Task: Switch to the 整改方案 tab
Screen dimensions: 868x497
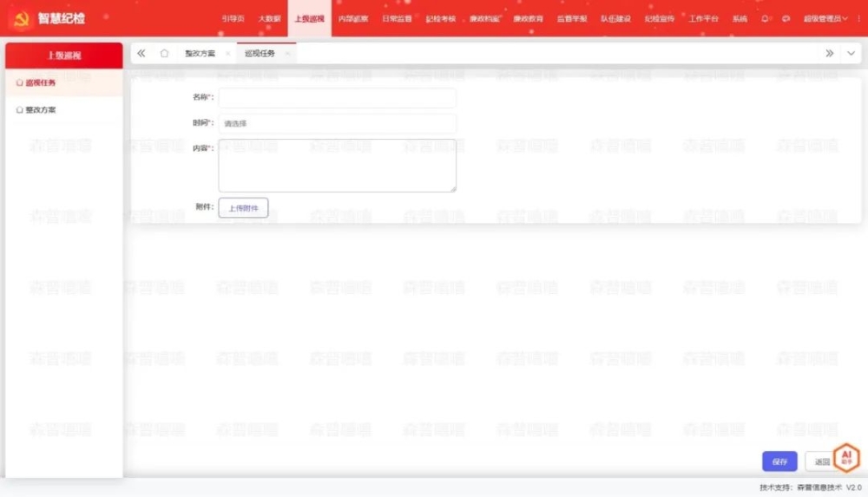Action: 200,54
